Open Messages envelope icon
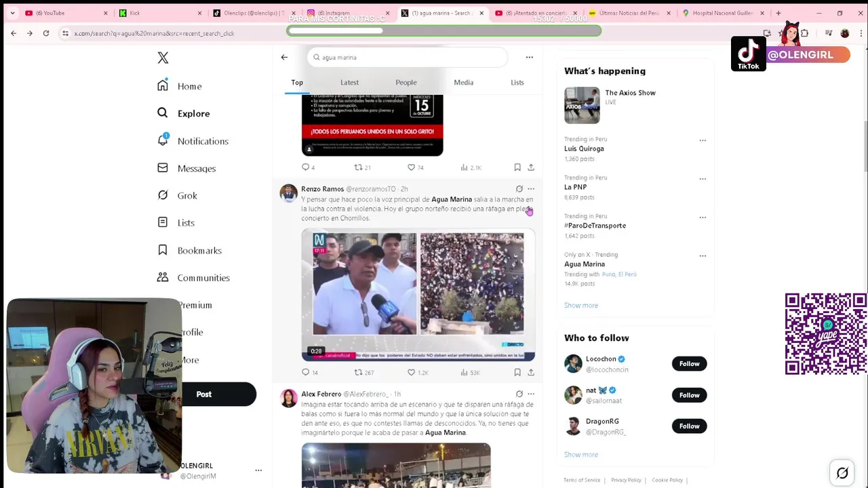This screenshot has width=868, height=488. point(163,168)
